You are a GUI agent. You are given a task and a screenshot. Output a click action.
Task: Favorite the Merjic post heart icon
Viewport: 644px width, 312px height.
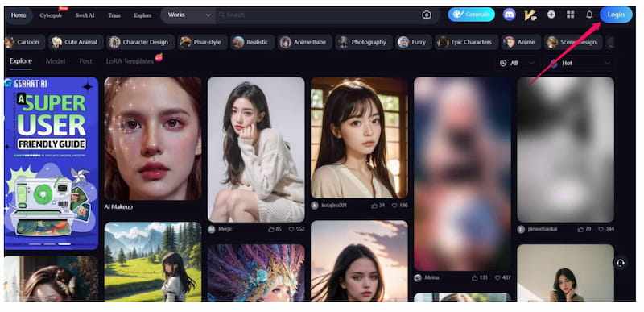[x=291, y=229]
